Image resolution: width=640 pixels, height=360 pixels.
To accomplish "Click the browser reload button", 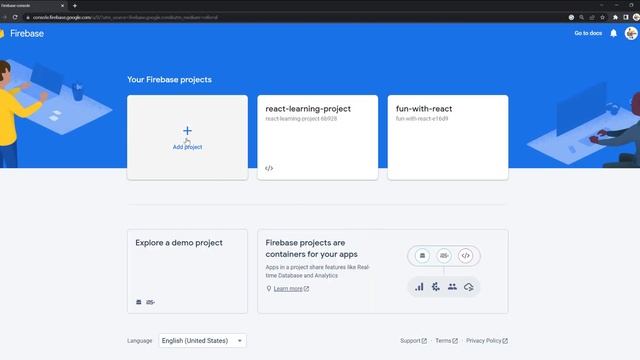I will [x=15, y=17].
